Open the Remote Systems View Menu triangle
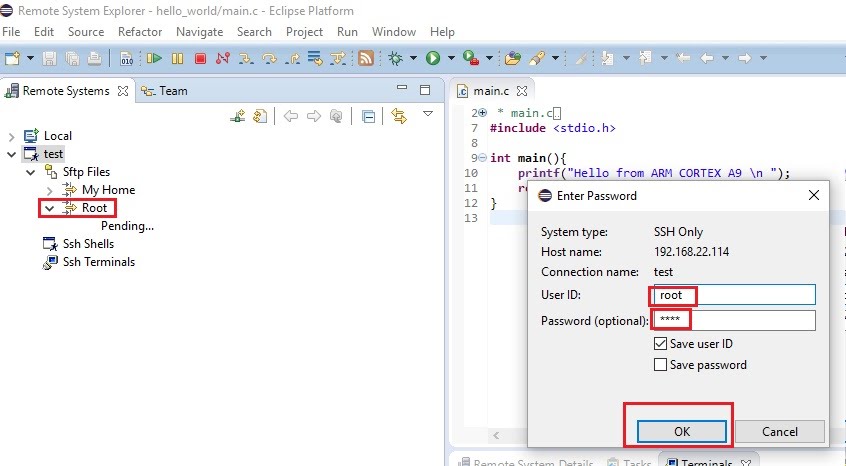This screenshot has width=846, height=466. 428,113
